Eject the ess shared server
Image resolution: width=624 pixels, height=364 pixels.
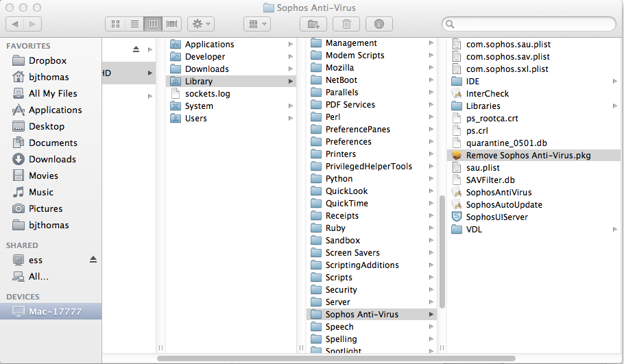93,260
